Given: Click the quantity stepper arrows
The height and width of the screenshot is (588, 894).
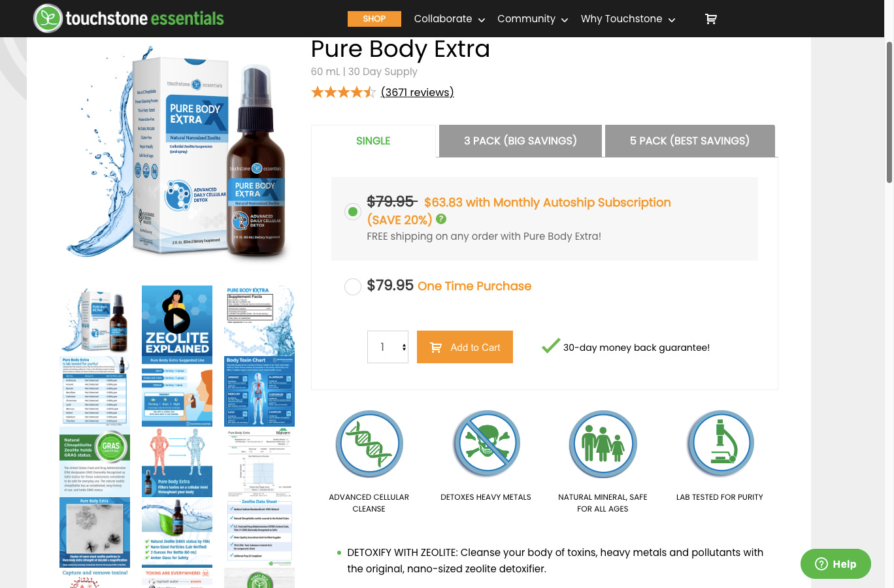Looking at the screenshot, I should click(x=404, y=348).
